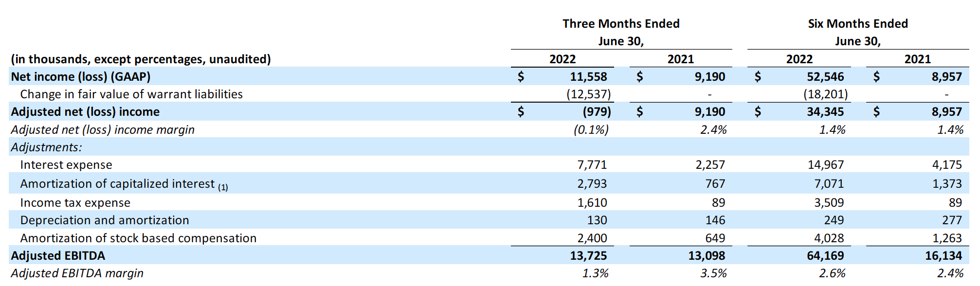Viewport: 980px width, 286px height.
Task: Click the Adjusted EBITDA value 64,169
Action: click(825, 256)
